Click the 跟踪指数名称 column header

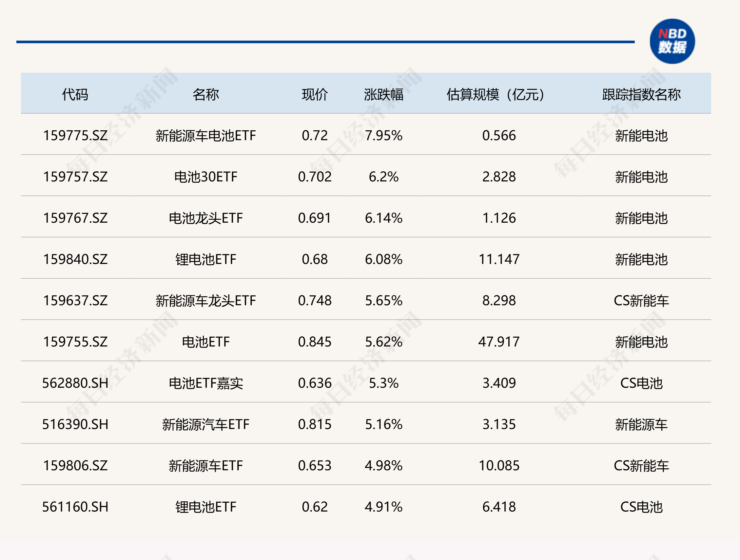point(641,95)
